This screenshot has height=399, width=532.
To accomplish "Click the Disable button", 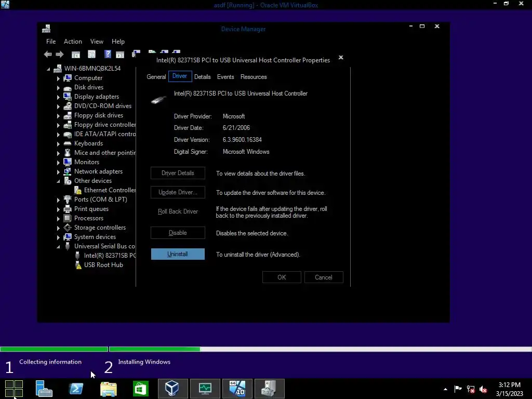I will (x=178, y=233).
